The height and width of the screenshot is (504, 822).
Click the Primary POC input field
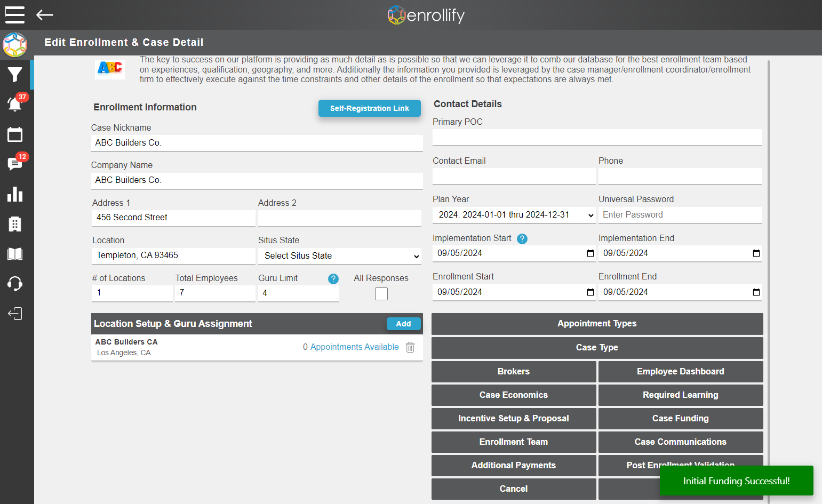pos(597,137)
